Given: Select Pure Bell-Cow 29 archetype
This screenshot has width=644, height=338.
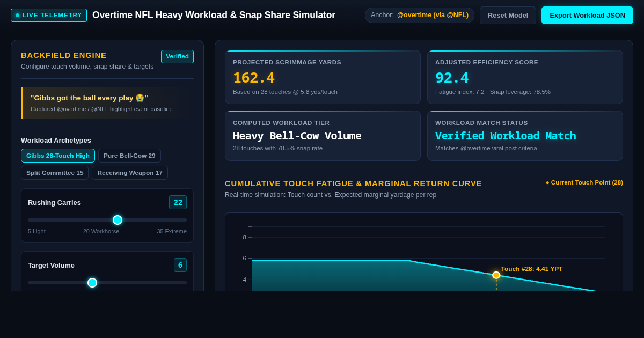Looking at the screenshot, I should coord(129,156).
